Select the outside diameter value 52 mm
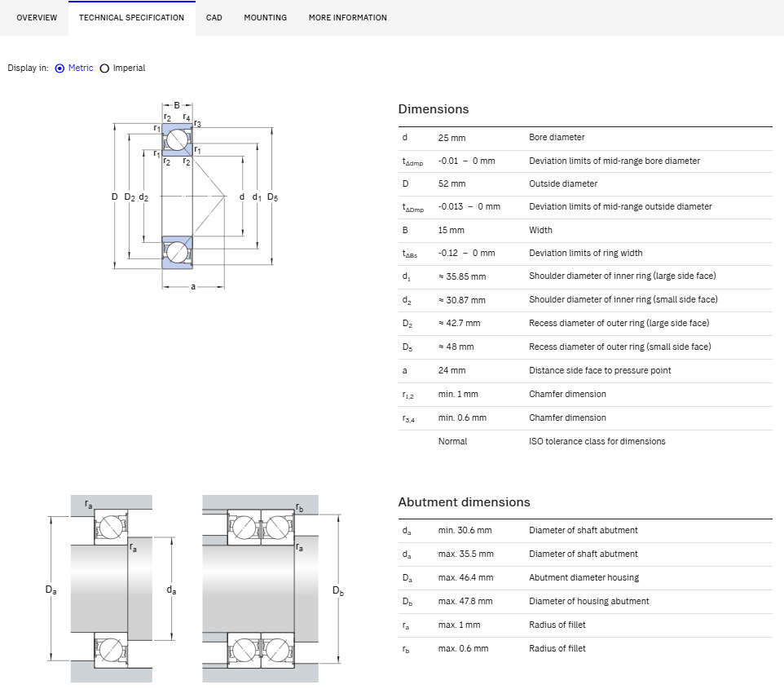Viewport: 784px width, 689px height. coord(452,183)
